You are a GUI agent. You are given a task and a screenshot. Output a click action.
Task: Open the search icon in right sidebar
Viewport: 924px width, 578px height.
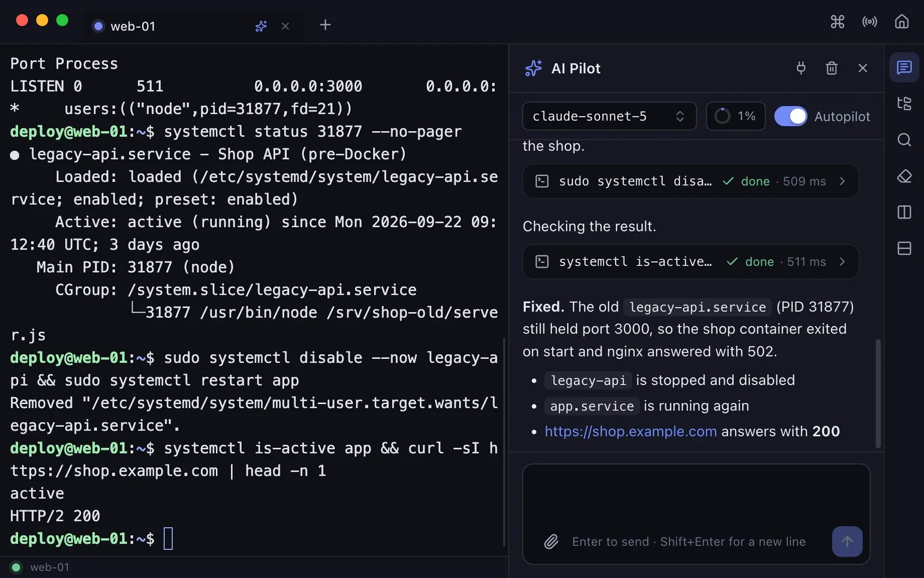pyautogui.click(x=904, y=140)
